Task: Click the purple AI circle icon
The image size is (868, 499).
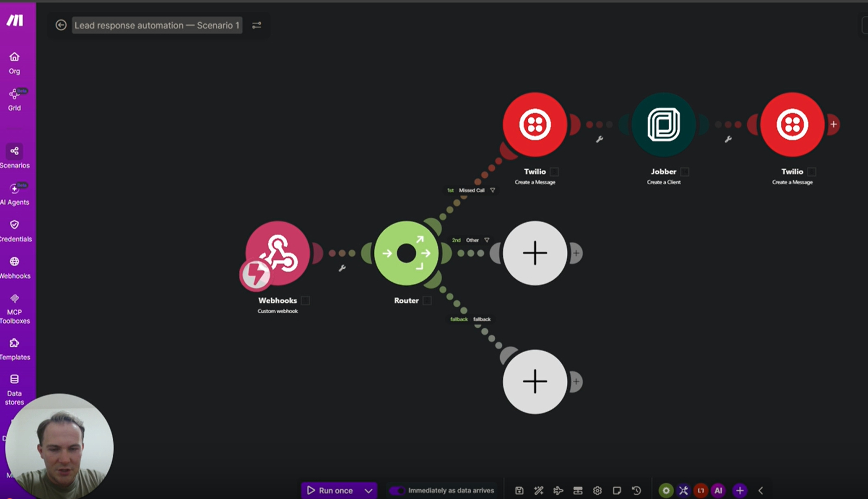Action: [718, 490]
